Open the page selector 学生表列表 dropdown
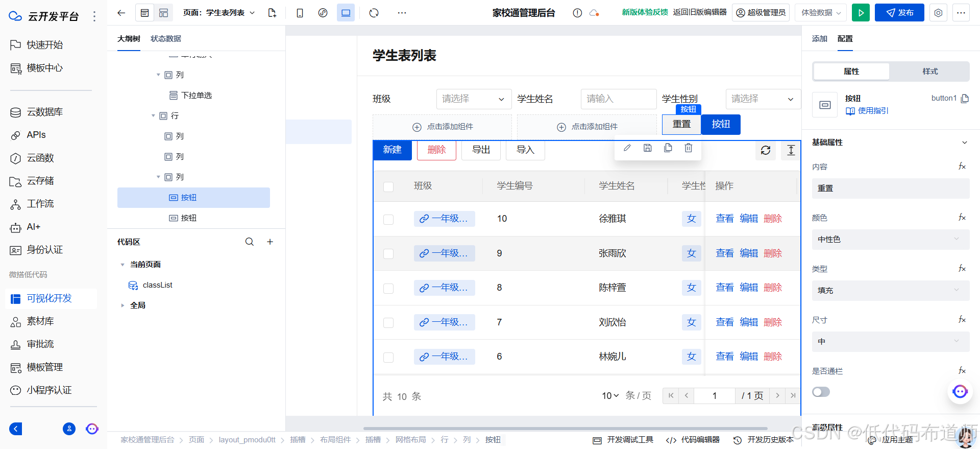This screenshot has width=980, height=449. click(x=219, y=13)
